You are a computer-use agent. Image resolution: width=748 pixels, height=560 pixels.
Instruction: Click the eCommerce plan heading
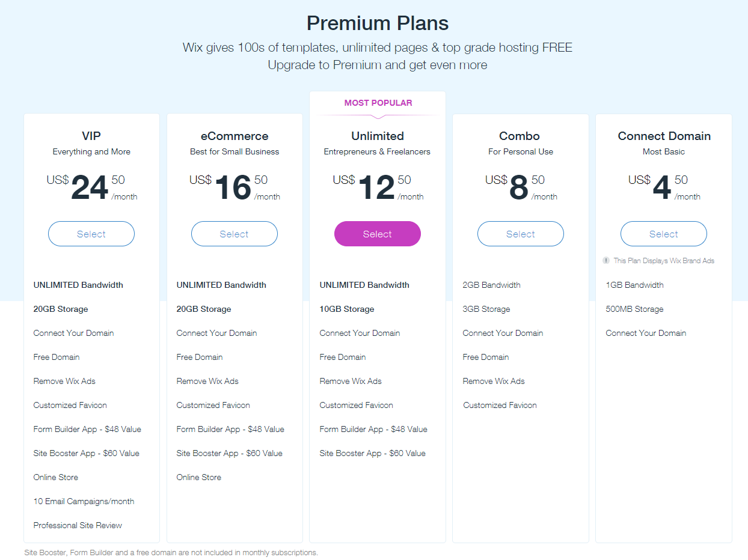(x=235, y=136)
